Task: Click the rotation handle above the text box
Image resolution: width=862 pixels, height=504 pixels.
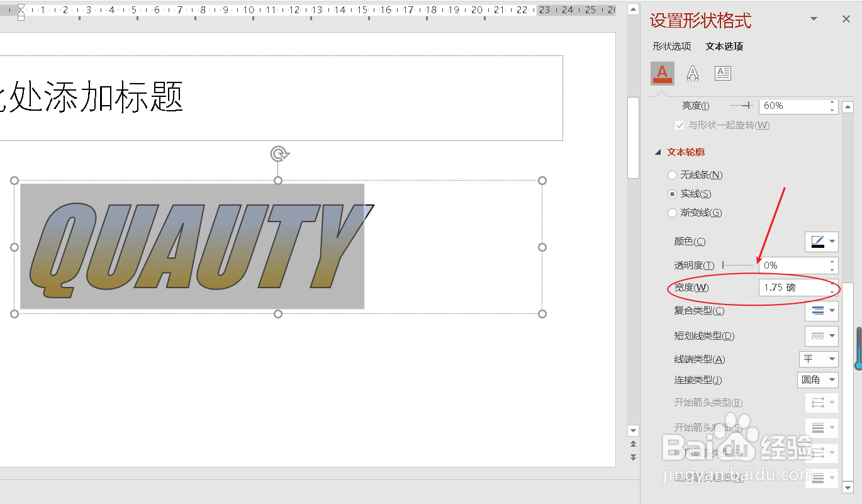Action: pyautogui.click(x=279, y=154)
